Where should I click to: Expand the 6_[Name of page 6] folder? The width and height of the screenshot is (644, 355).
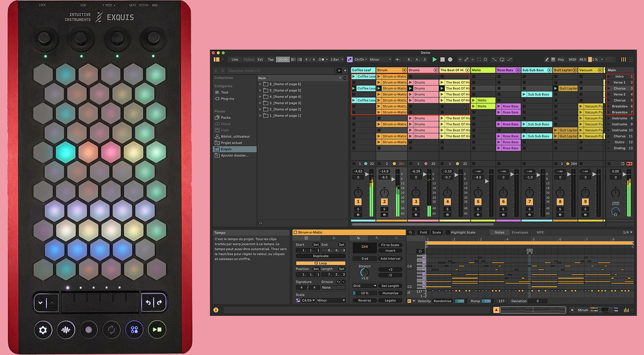(260, 84)
